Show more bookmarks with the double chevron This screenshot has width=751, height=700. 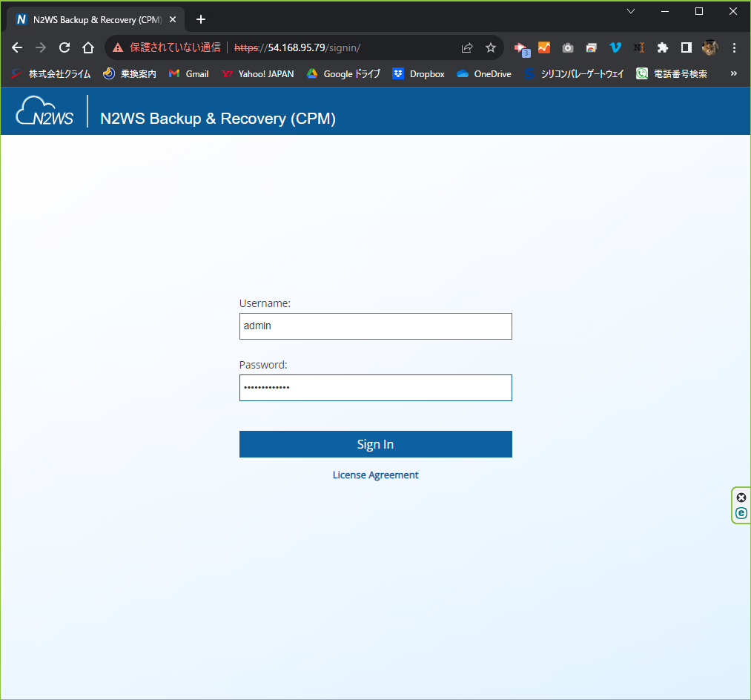point(734,74)
